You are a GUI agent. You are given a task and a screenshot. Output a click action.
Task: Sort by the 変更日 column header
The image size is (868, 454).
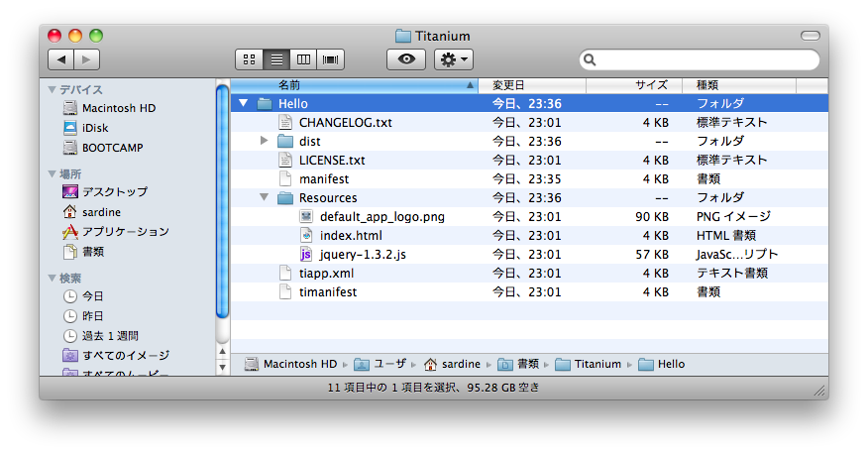point(532,85)
